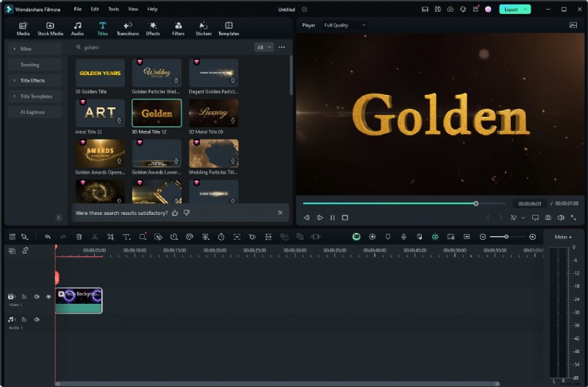
Task: Click the timeline zoom slider handle
Action: click(506, 237)
